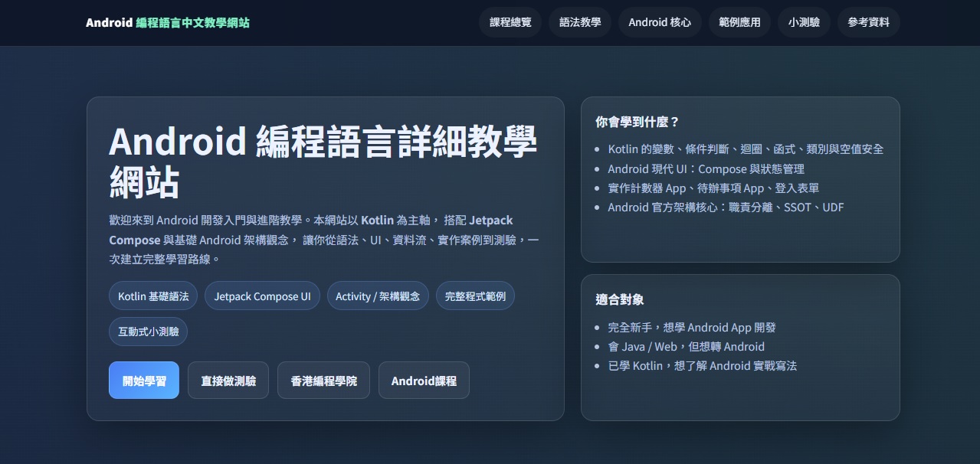The image size is (980, 464).
Task: Click the 你會學到什麼？ card heading
Action: coord(637,122)
